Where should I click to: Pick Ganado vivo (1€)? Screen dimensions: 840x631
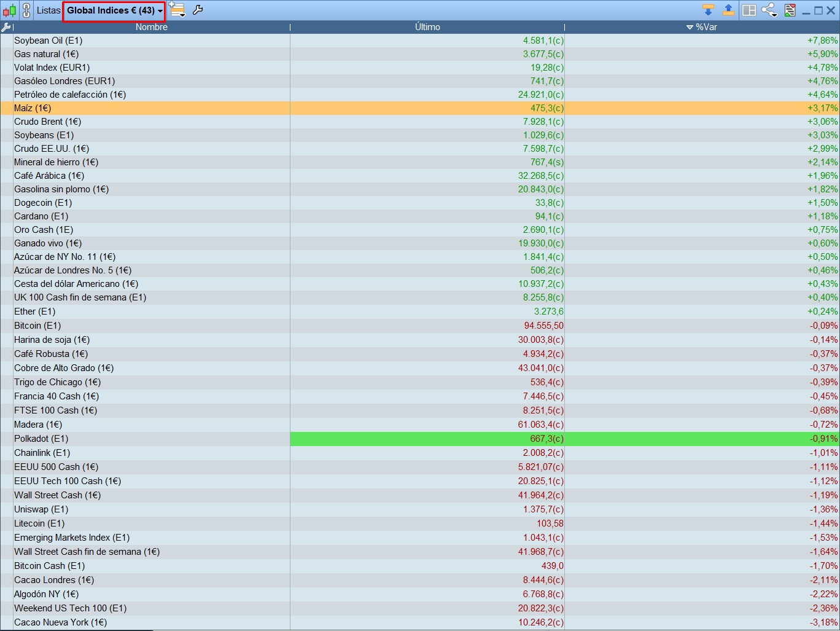[48, 243]
